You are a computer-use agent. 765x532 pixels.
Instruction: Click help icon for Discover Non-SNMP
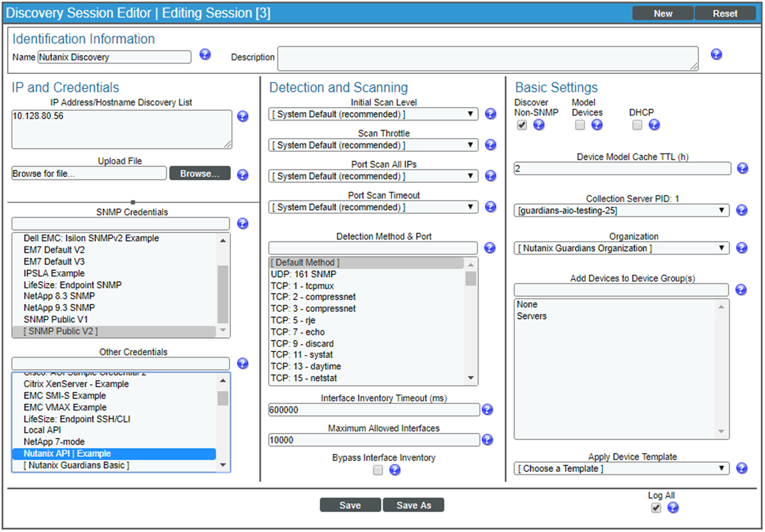tap(539, 124)
